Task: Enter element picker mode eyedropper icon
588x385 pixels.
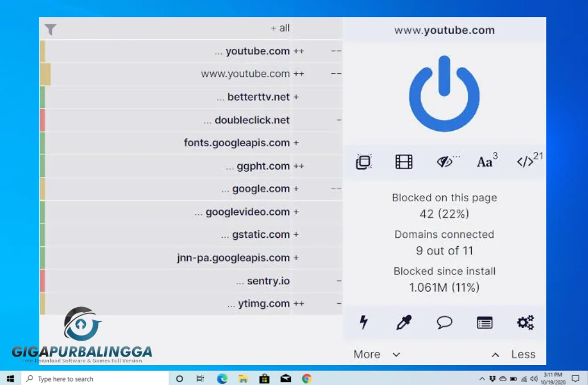Action: [404, 322]
